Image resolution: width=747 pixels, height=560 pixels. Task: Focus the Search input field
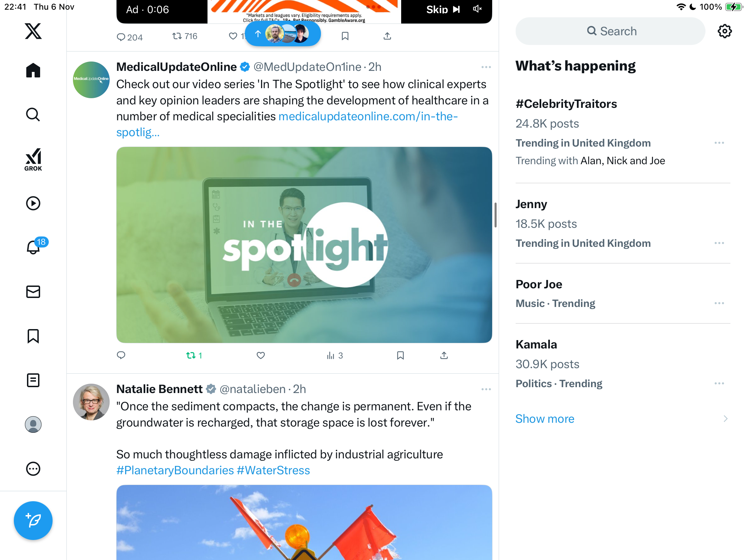(610, 31)
